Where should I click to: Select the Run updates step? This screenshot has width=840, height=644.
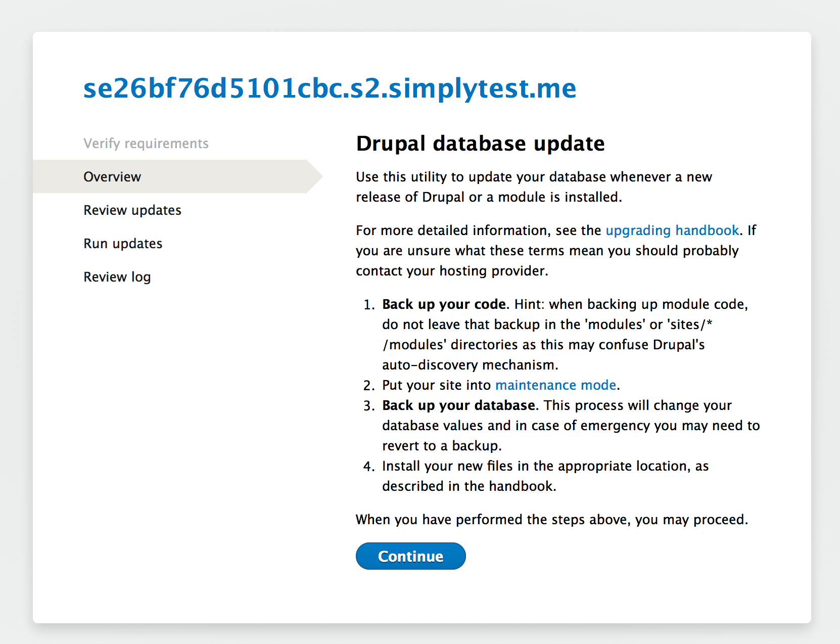(x=123, y=244)
